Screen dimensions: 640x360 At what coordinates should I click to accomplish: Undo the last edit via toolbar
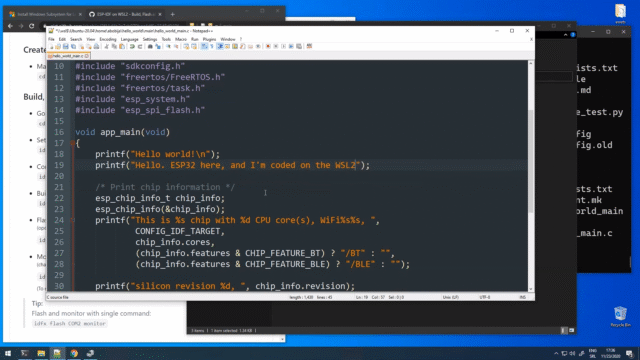(132, 47)
